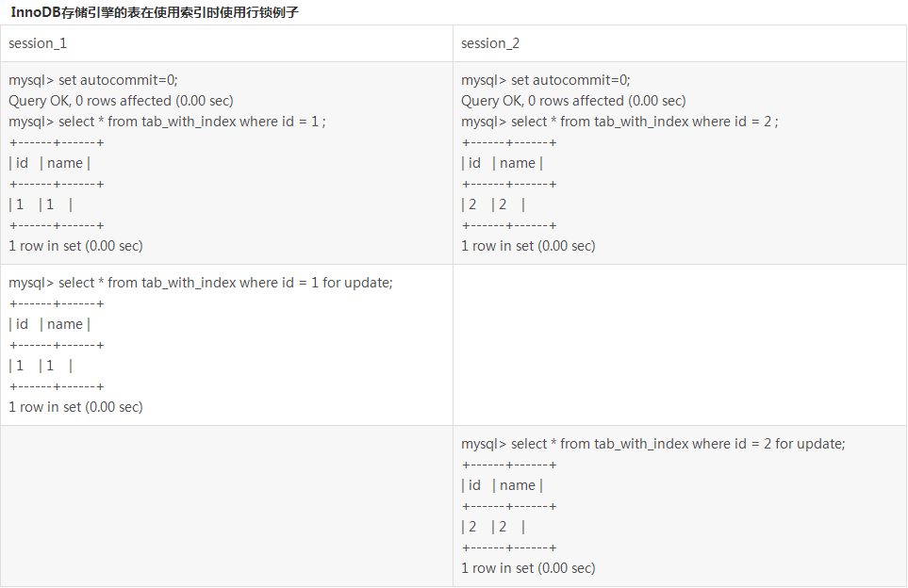This screenshot has height=588, width=908.
Task: Click empty session_2 cell beside for update query
Action: 679,345
